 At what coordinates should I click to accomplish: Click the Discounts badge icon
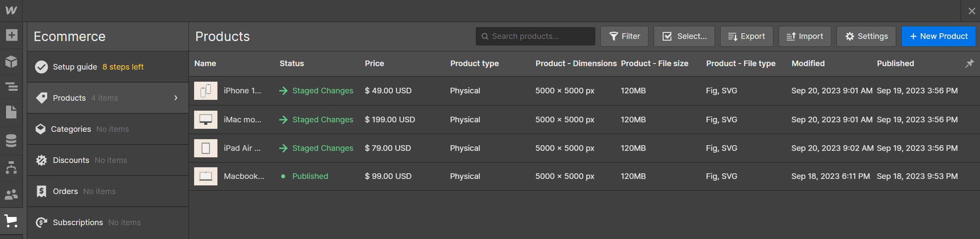[41, 160]
